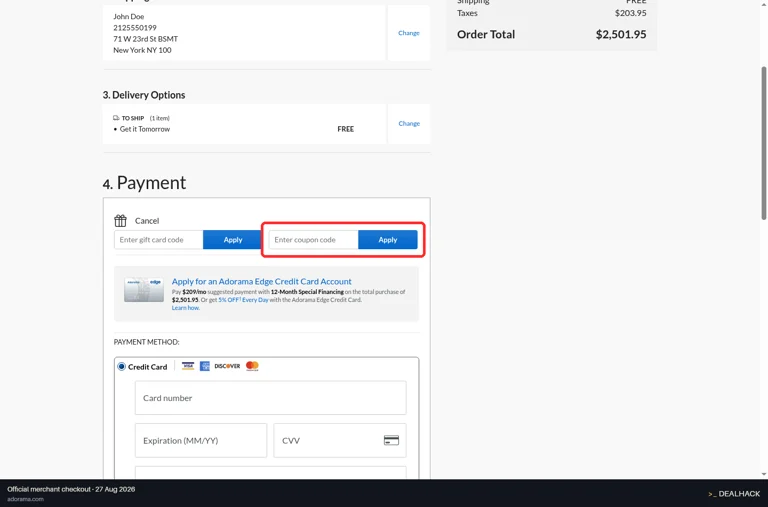Select the Credit Card payment method radio
Viewport: 768px width, 507px height.
pyautogui.click(x=121, y=366)
